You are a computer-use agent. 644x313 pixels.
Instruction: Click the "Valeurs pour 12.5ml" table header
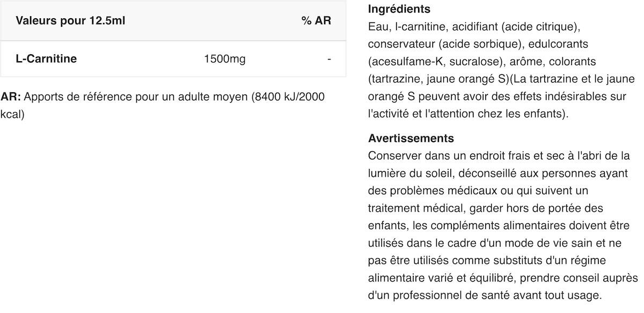(70, 21)
